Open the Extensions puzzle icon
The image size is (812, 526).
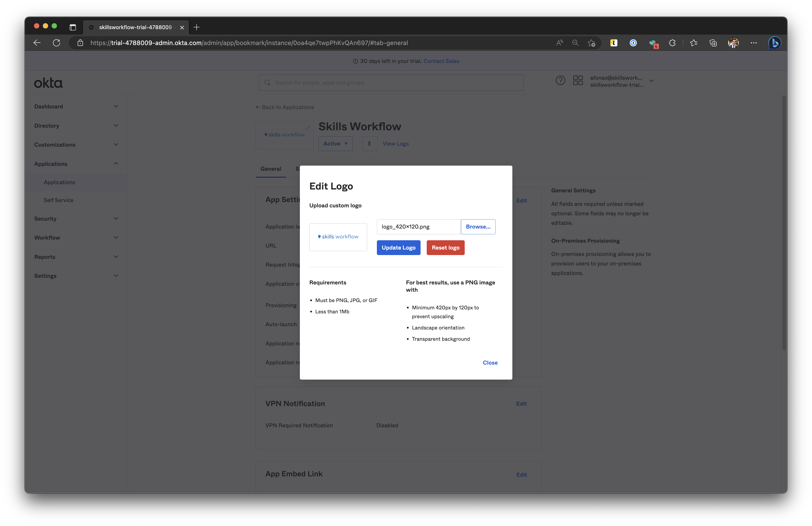pos(672,43)
